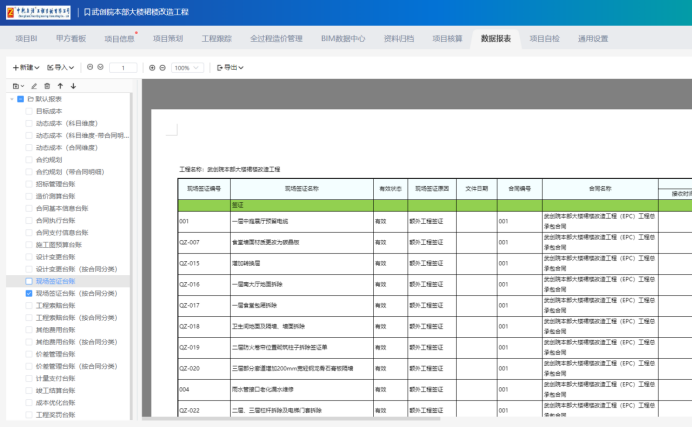Screen dimensions: 693x427
Task: Go to next page using circular arrow
Action: (100, 68)
